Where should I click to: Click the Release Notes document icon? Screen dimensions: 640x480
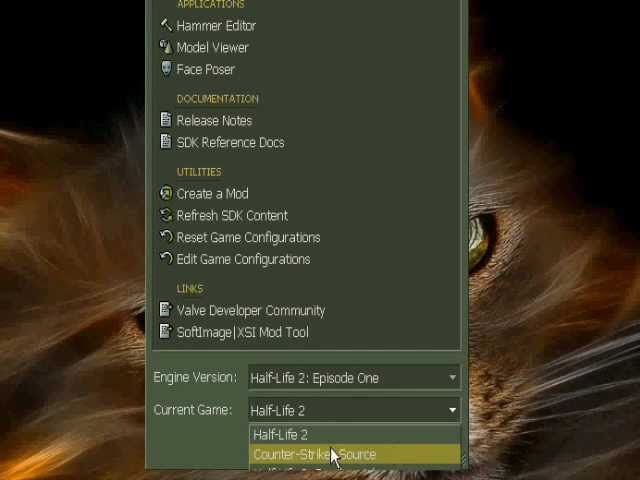coord(166,120)
